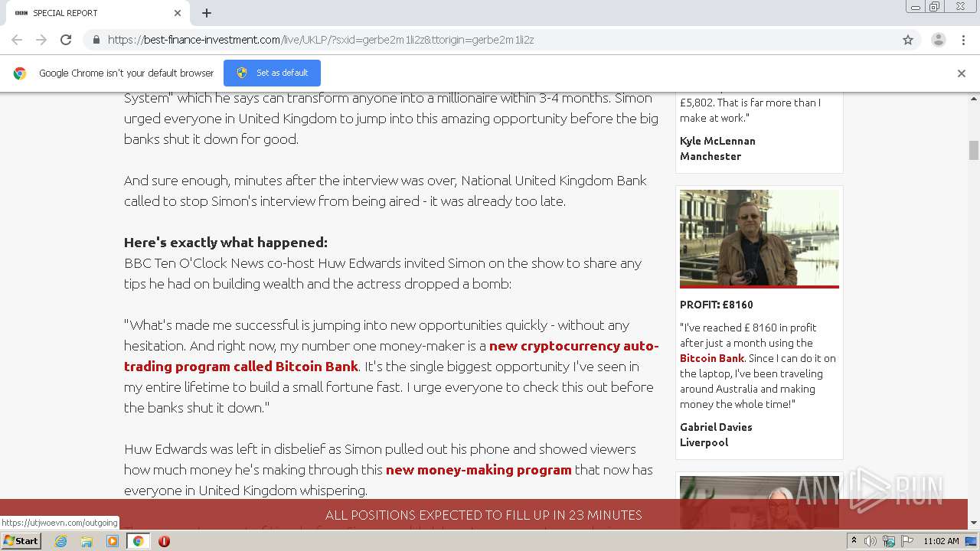Click Gabriel Davies testimonial photo

759,238
